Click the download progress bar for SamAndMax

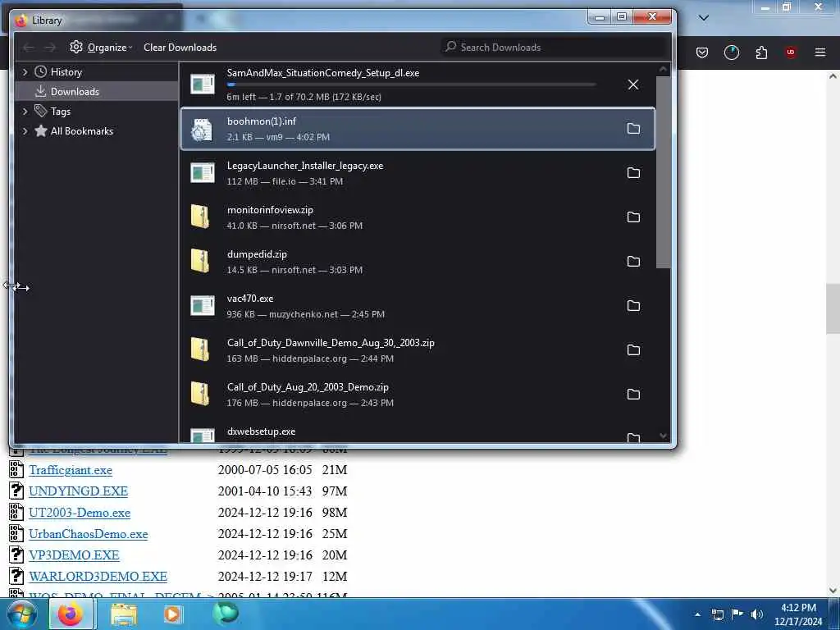pos(412,84)
